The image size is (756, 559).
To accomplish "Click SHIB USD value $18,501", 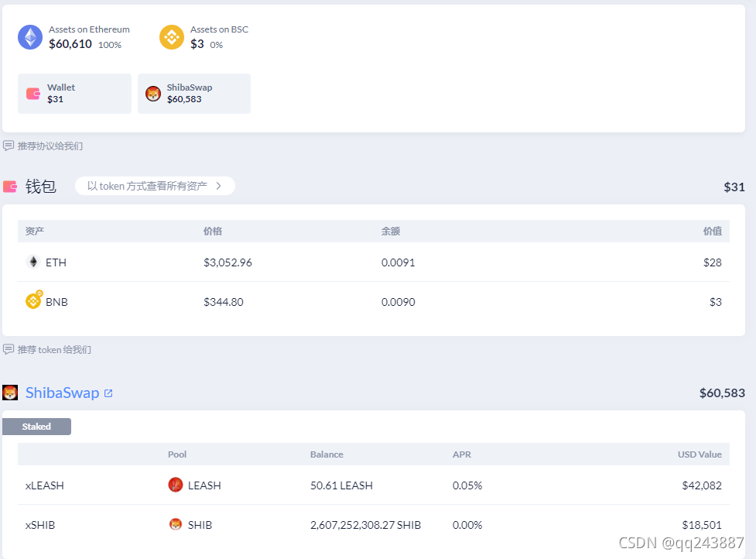I will (702, 525).
